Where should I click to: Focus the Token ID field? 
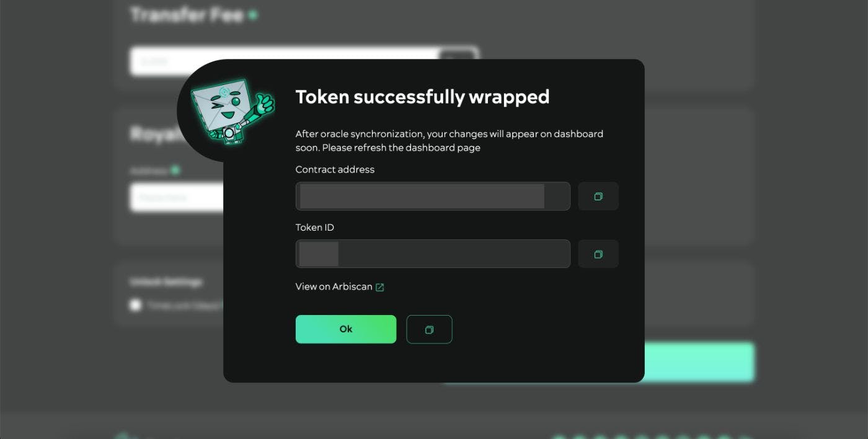tap(433, 254)
